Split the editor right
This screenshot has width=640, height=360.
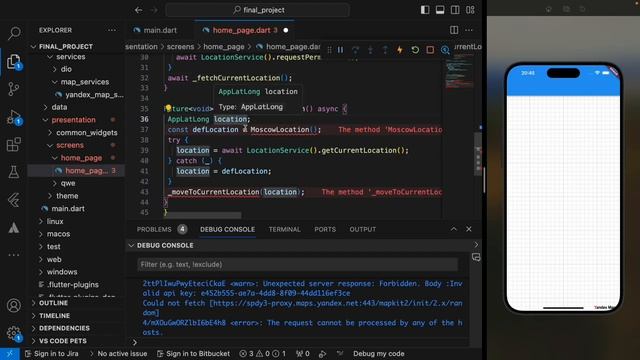(454, 30)
